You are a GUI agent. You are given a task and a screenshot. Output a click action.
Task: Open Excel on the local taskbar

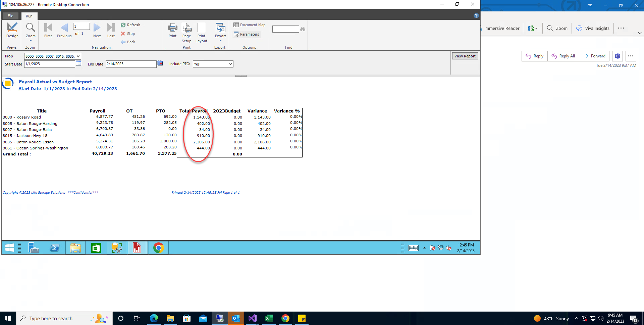(x=269, y=318)
